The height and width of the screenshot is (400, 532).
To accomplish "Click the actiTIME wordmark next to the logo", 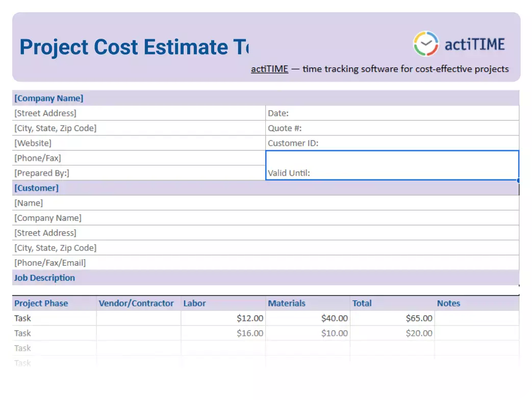I will (475, 44).
